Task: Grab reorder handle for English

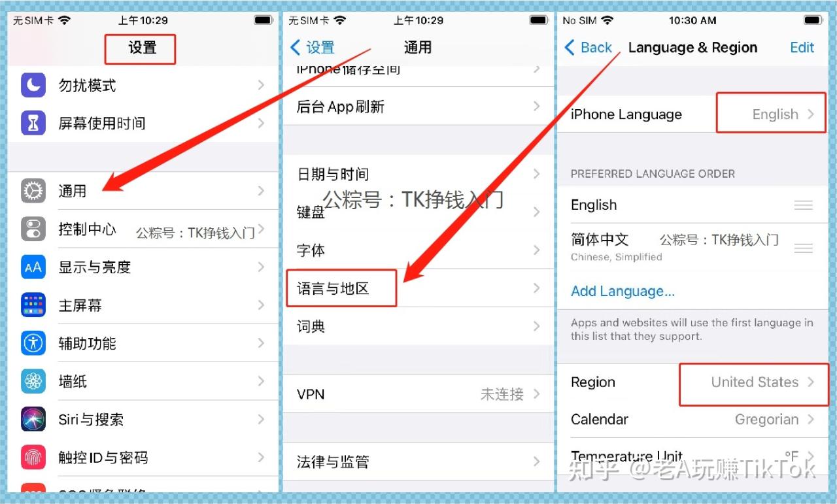Action: coord(803,205)
